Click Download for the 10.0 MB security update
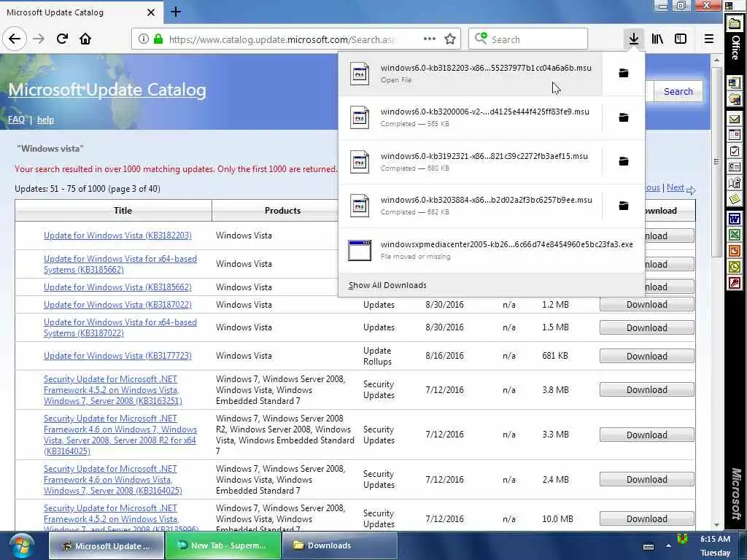Viewport: 747px width, 560px height. 646,519
